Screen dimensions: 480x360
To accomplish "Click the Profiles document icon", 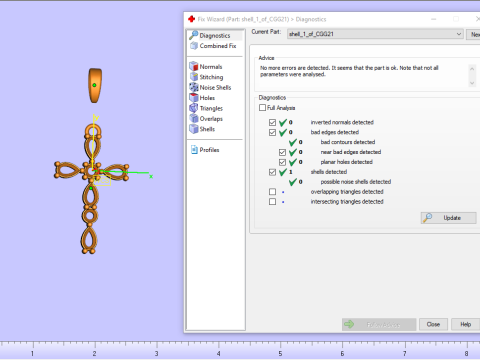I will click(x=194, y=150).
